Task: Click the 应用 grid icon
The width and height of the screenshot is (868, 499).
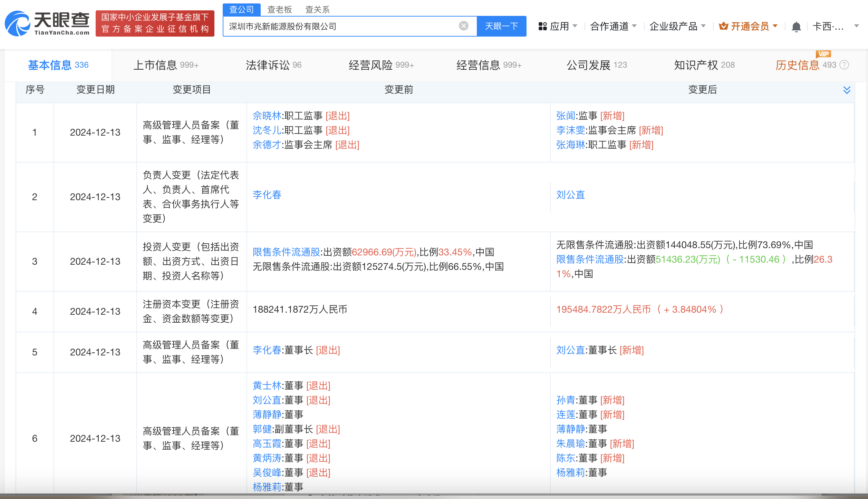Action: coord(542,26)
